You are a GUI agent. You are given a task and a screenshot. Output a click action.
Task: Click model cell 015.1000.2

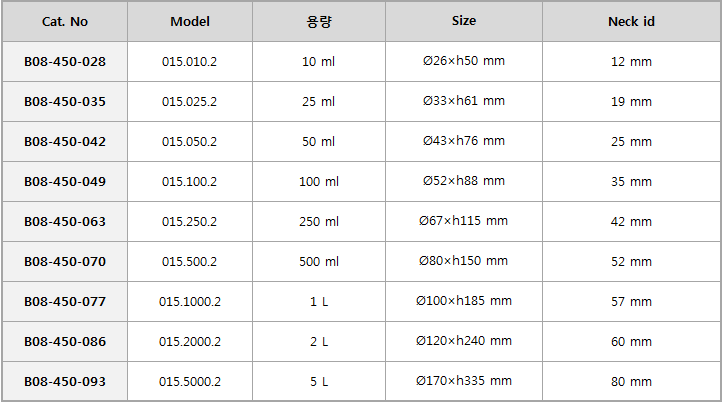tap(190, 302)
